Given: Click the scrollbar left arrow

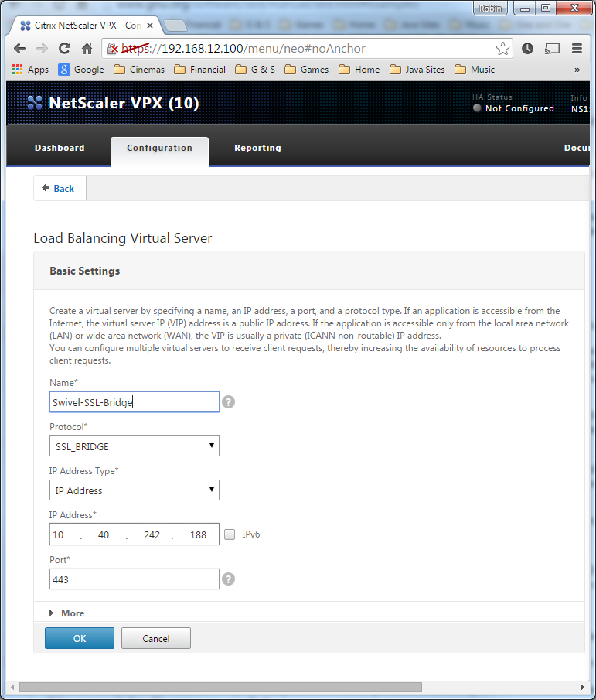Looking at the screenshot, I should click(12, 687).
